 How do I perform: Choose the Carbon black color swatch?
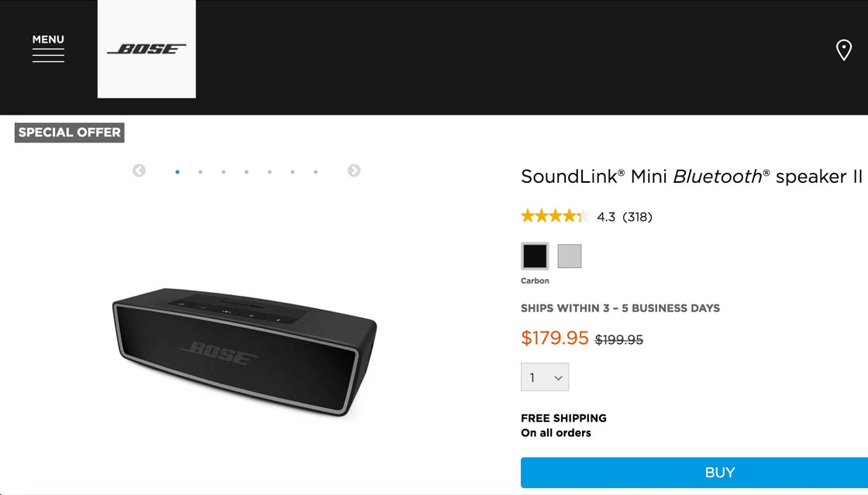[x=535, y=256]
